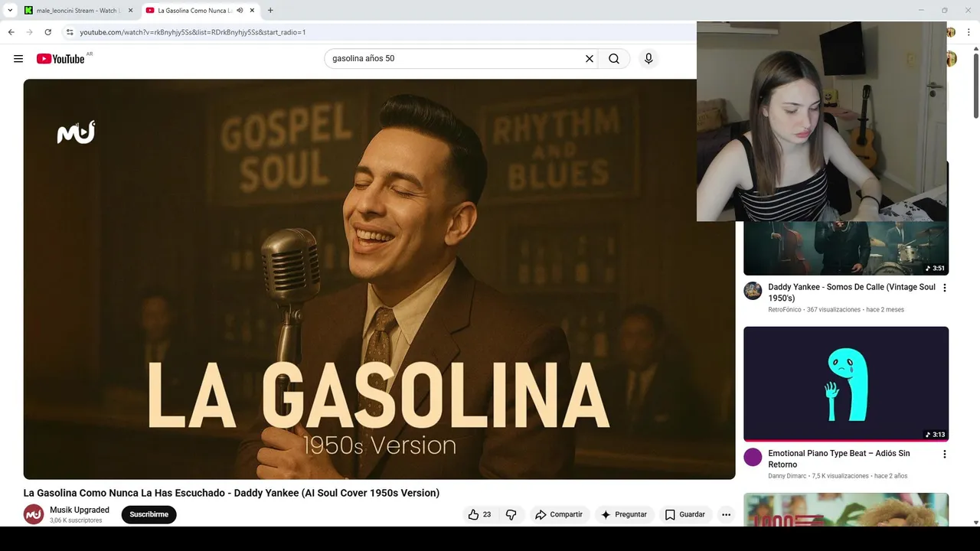980x551 pixels.
Task: Open a new browser tab
Action: (270, 11)
